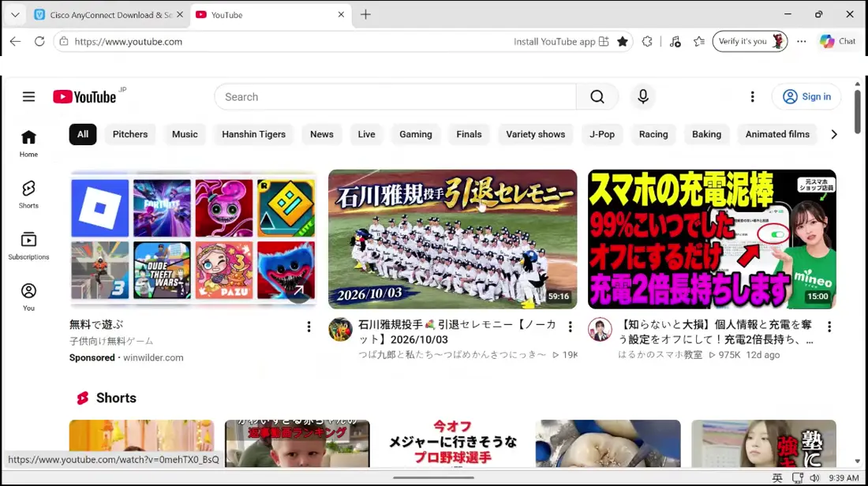Go to Home in sidebar
This screenshot has width=868, height=486.
coord(28,144)
